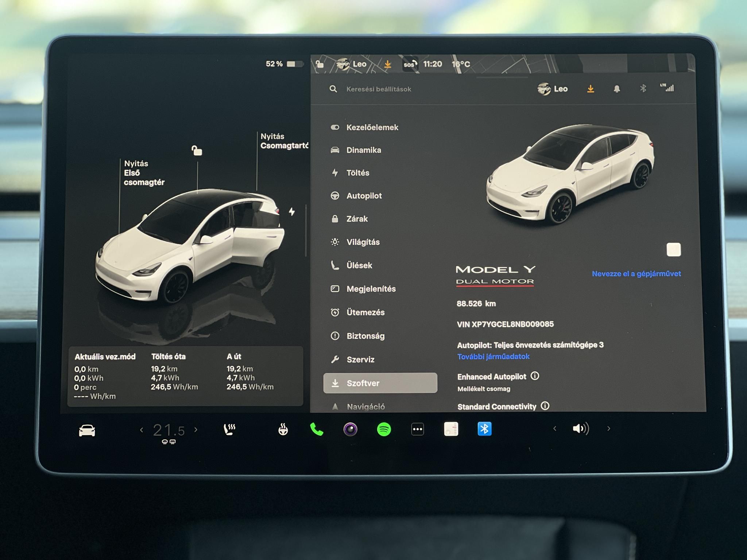This screenshot has height=560, width=747.
Task: Open További járműadatok details
Action: pyautogui.click(x=494, y=357)
